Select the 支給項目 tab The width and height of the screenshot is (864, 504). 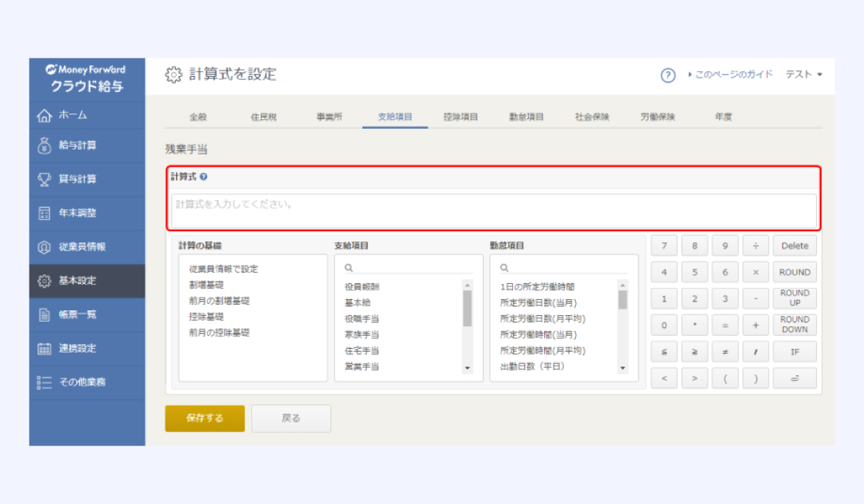(x=395, y=117)
